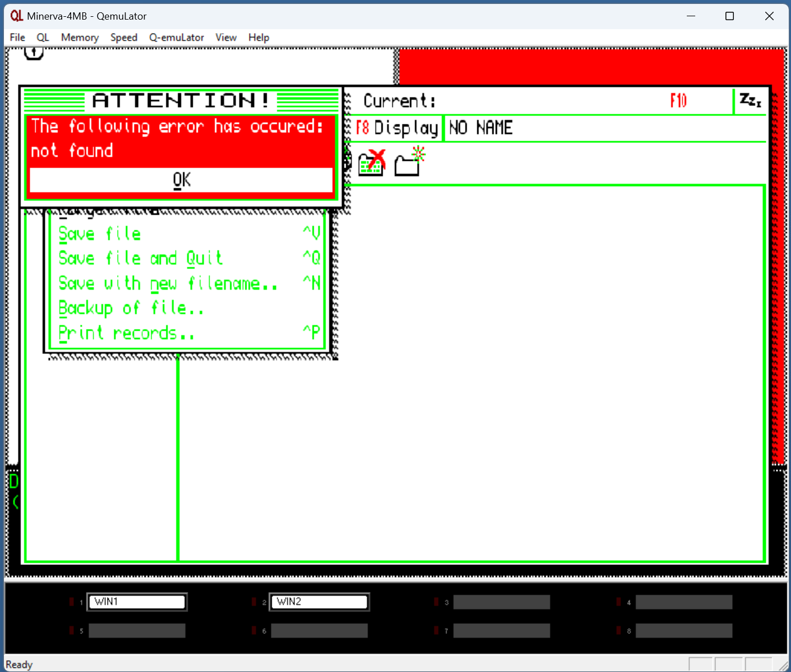Image resolution: width=791 pixels, height=672 pixels.
Task: Open the View menu
Action: [226, 38]
